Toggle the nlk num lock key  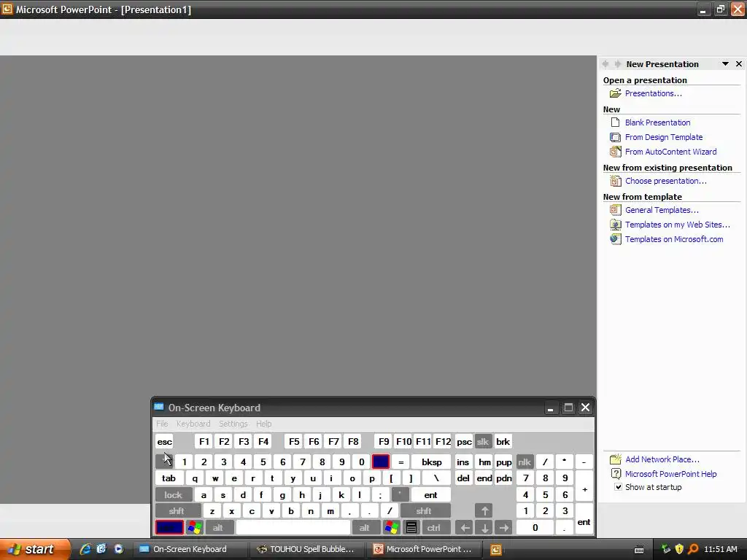tap(525, 462)
